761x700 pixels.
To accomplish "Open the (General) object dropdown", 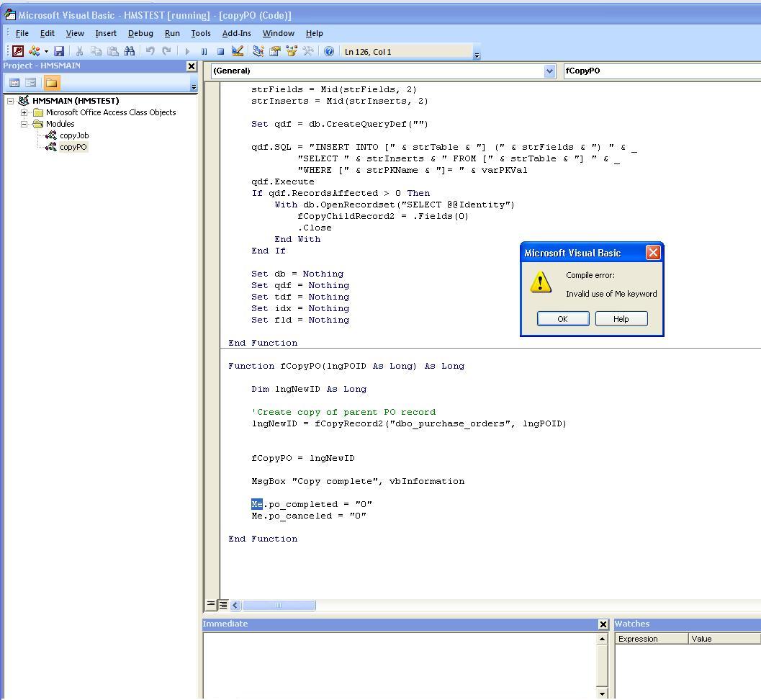I will [x=549, y=71].
